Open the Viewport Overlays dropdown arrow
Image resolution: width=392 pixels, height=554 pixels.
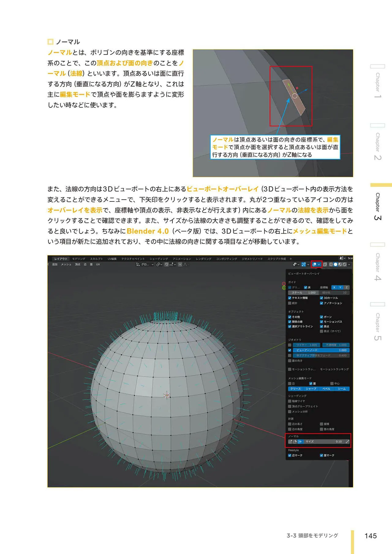[319, 264]
